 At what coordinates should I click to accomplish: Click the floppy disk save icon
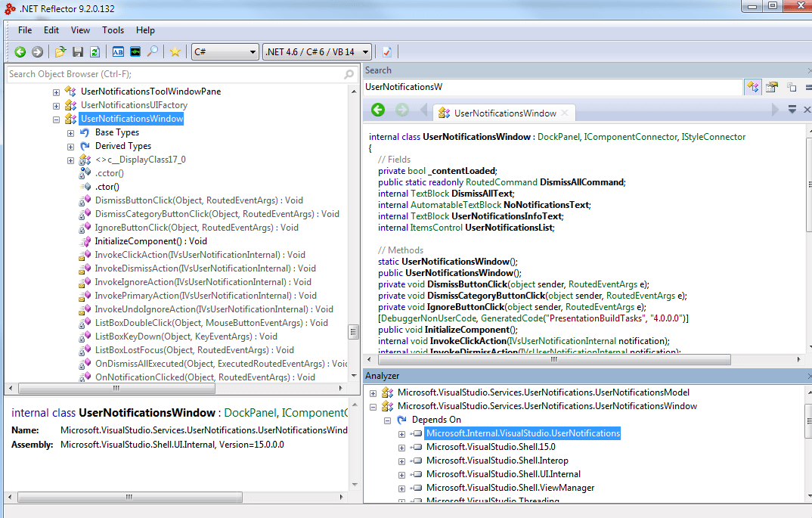click(x=78, y=51)
